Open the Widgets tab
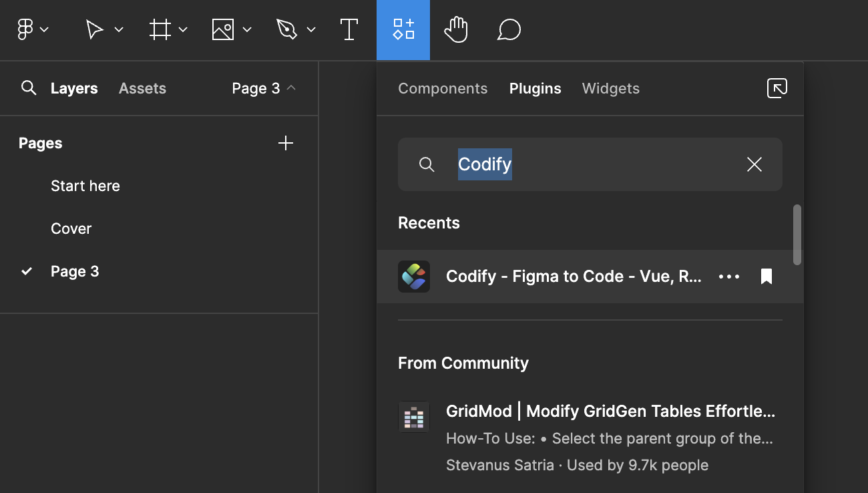 pos(611,88)
